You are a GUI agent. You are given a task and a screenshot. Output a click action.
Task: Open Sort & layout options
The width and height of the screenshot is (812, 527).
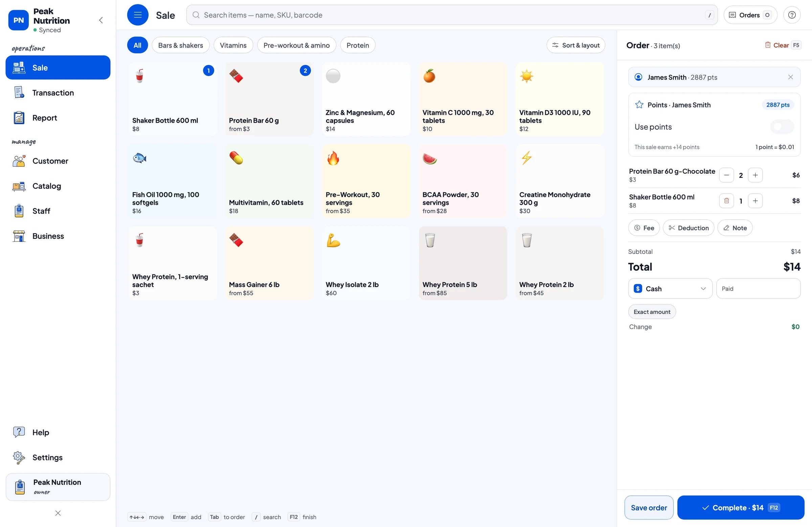tap(576, 45)
